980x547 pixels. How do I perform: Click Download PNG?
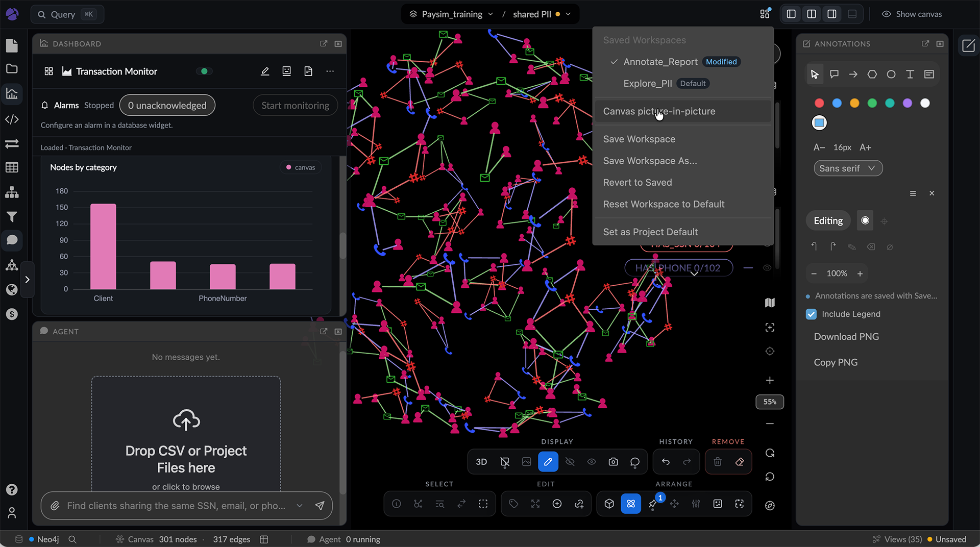[846, 337]
